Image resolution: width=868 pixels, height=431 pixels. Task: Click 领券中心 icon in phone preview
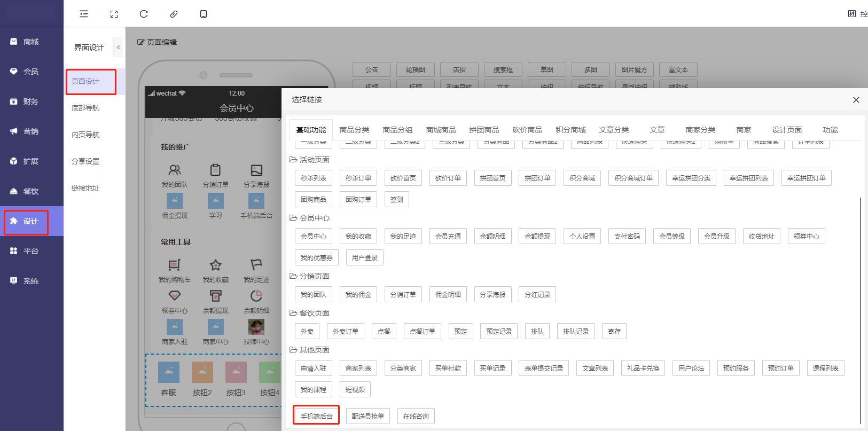coord(175,296)
